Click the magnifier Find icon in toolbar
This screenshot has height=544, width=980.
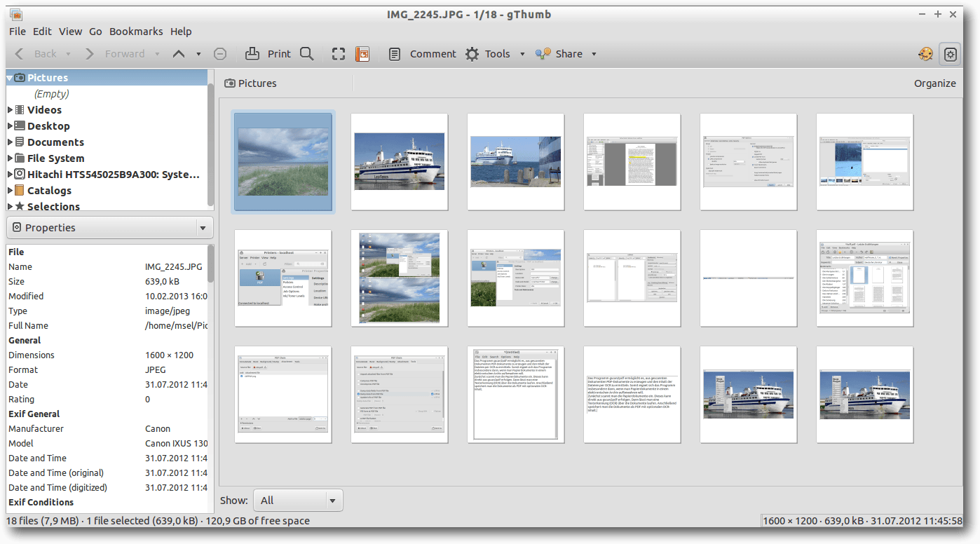306,54
